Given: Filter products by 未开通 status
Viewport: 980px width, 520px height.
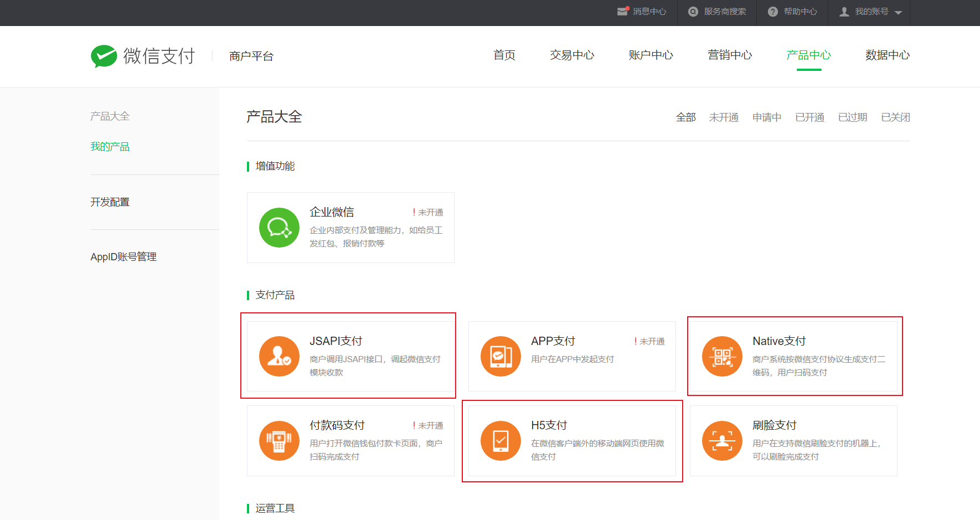Looking at the screenshot, I should click(x=724, y=117).
